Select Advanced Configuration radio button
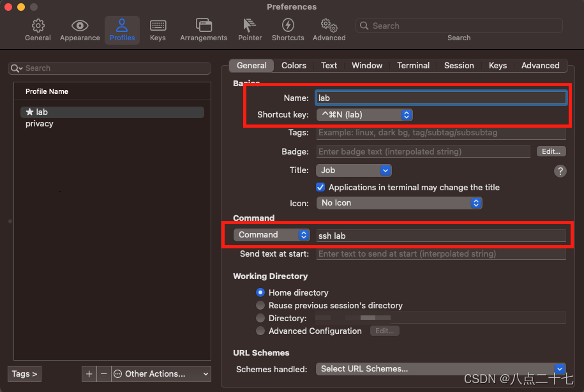Image resolution: width=584 pixels, height=392 pixels. [260, 331]
